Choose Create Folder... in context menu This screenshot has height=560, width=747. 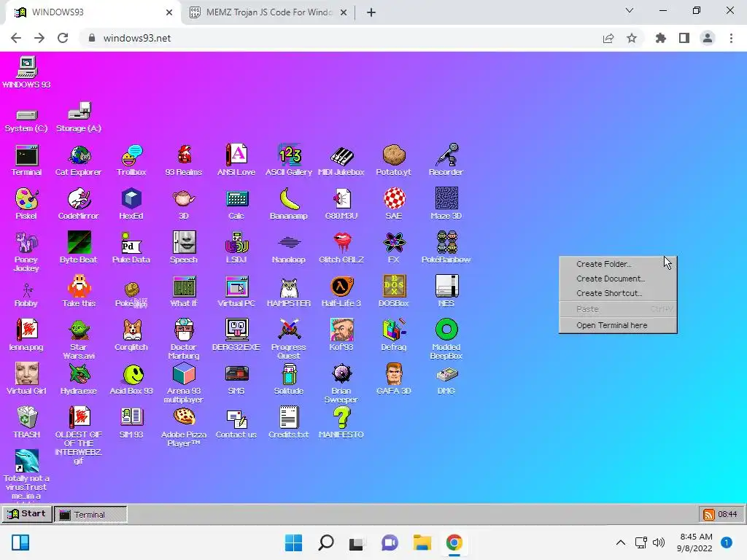click(x=617, y=264)
